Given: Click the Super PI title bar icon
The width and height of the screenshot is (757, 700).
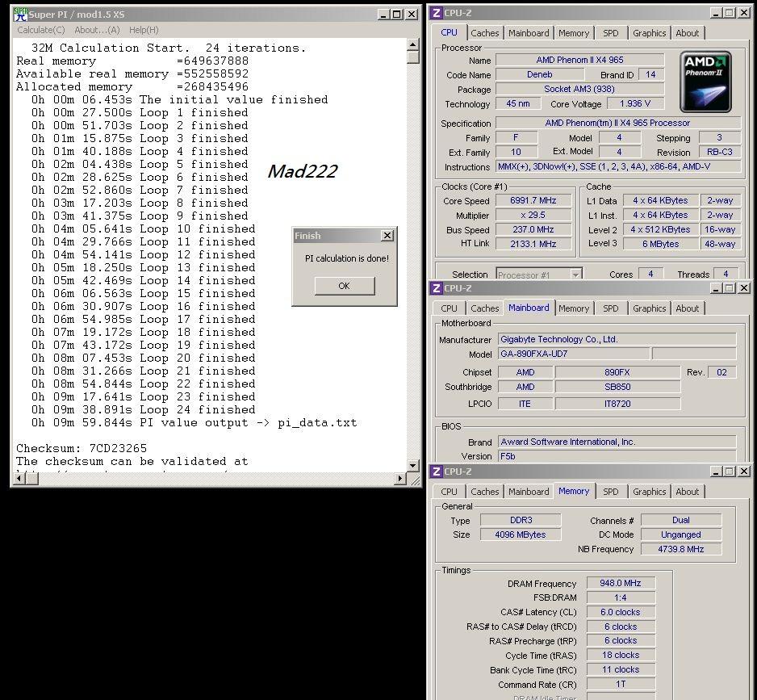Looking at the screenshot, I should (20, 15).
